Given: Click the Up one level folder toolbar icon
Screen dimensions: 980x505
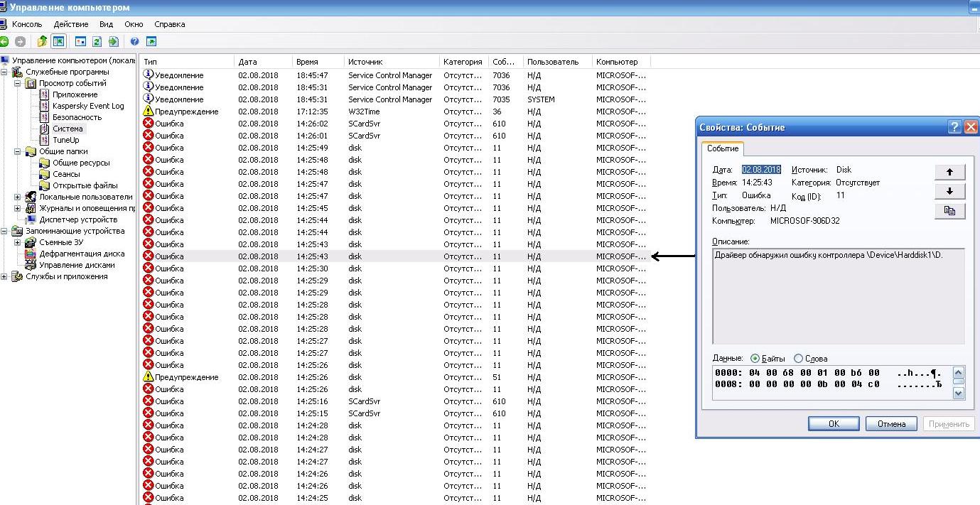Looking at the screenshot, I should tap(43, 42).
